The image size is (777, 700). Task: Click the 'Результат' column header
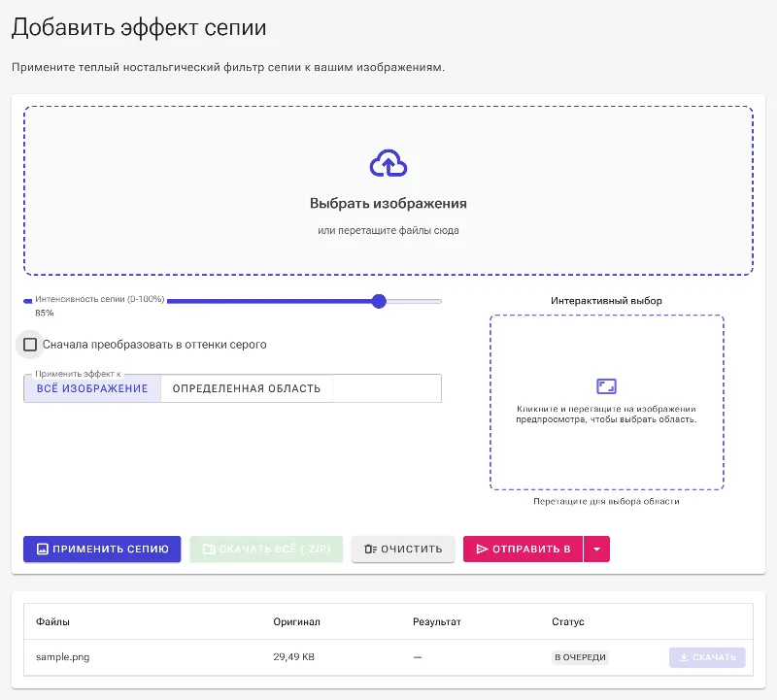point(436,621)
